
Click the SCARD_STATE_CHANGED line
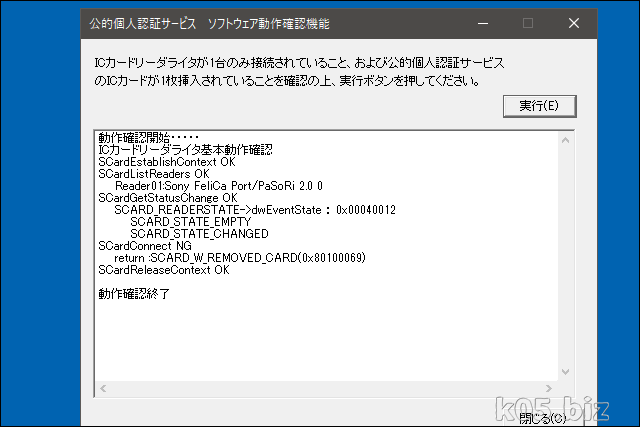pos(199,234)
